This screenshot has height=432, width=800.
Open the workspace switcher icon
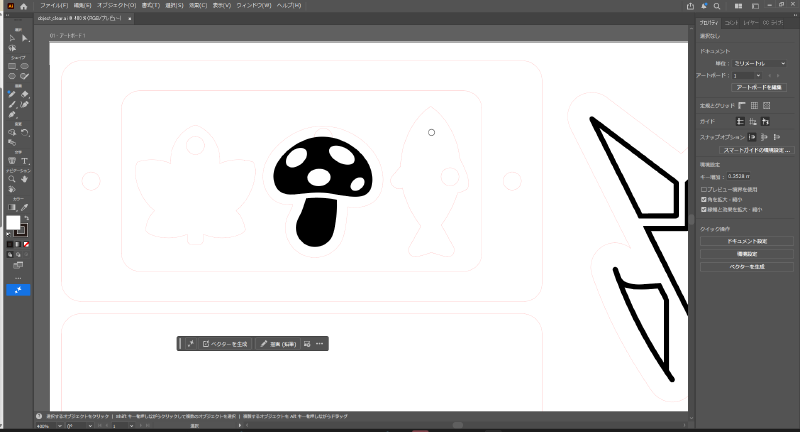coord(756,6)
